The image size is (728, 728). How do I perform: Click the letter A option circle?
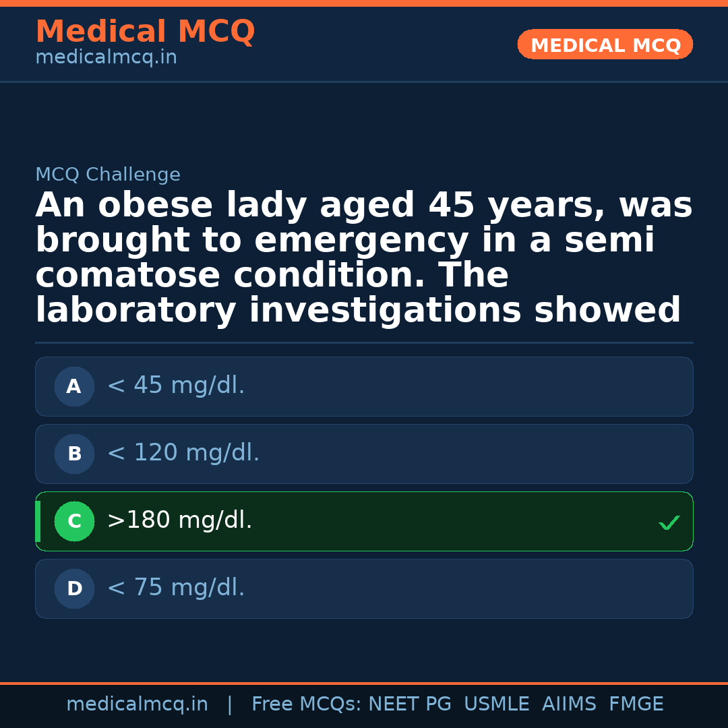click(x=74, y=387)
